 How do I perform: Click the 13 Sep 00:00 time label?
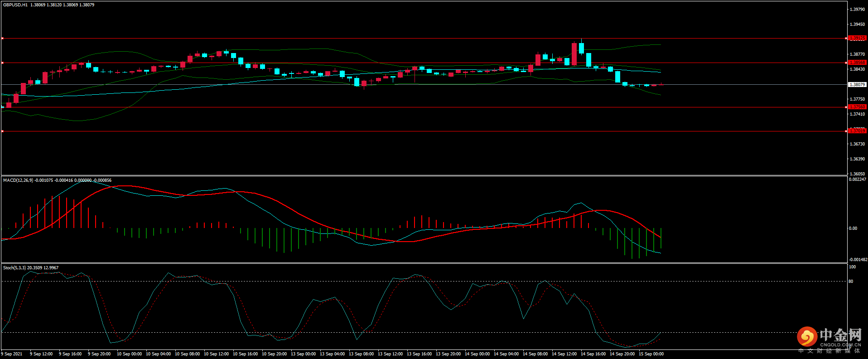click(303, 354)
